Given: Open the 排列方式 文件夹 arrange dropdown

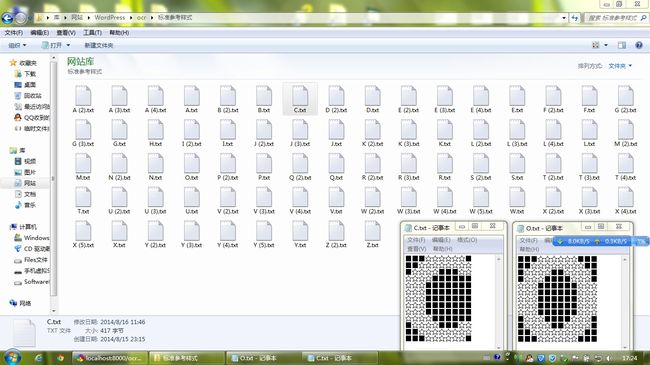Looking at the screenshot, I should [x=620, y=66].
